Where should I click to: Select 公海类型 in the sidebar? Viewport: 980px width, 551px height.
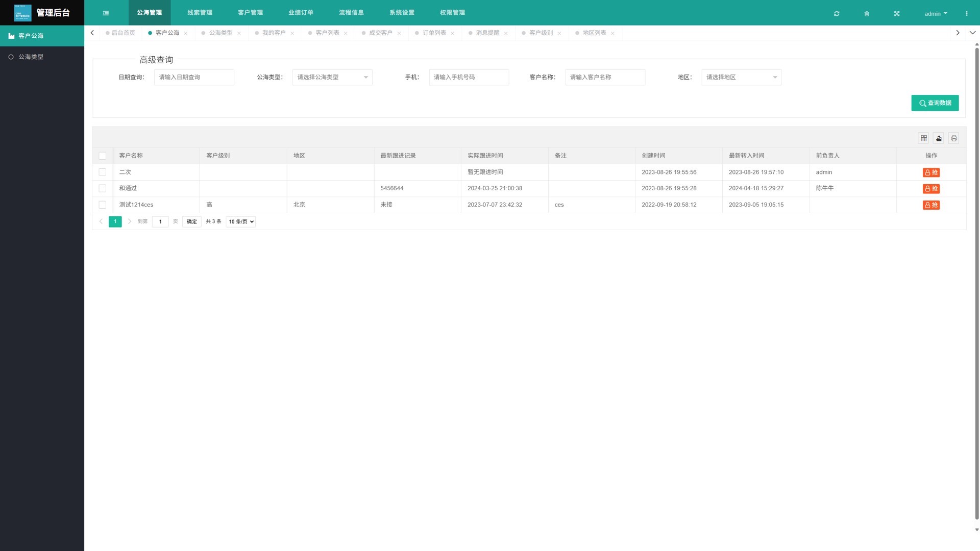pos(42,57)
